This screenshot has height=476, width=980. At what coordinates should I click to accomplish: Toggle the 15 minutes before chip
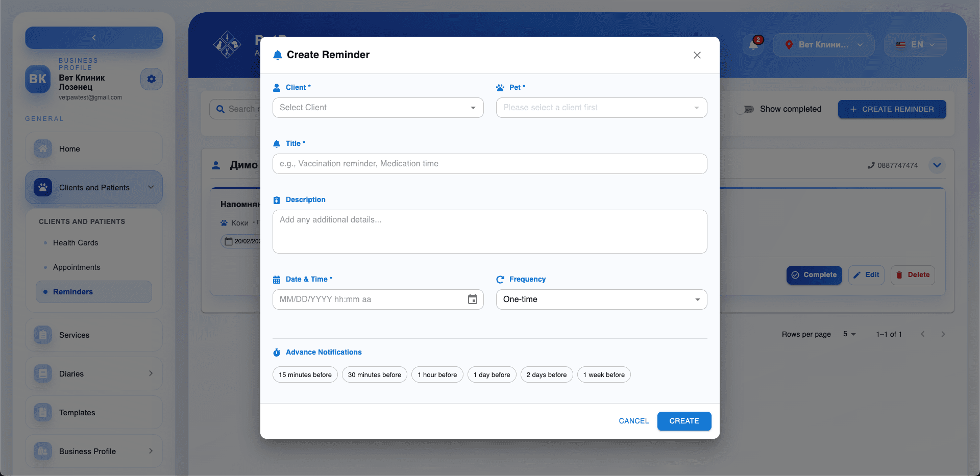(305, 374)
